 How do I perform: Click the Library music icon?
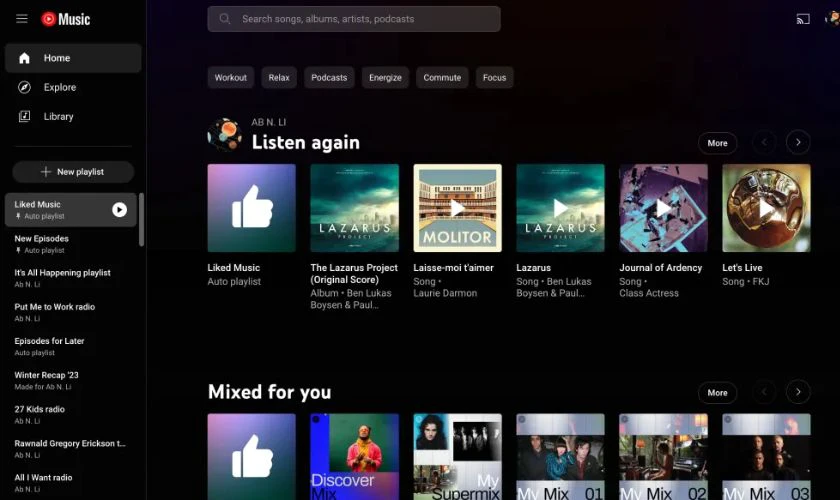tap(24, 116)
